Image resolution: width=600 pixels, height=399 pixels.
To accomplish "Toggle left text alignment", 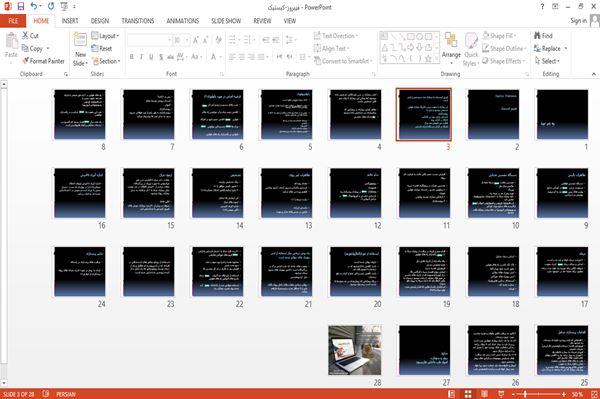I will pos(232,57).
